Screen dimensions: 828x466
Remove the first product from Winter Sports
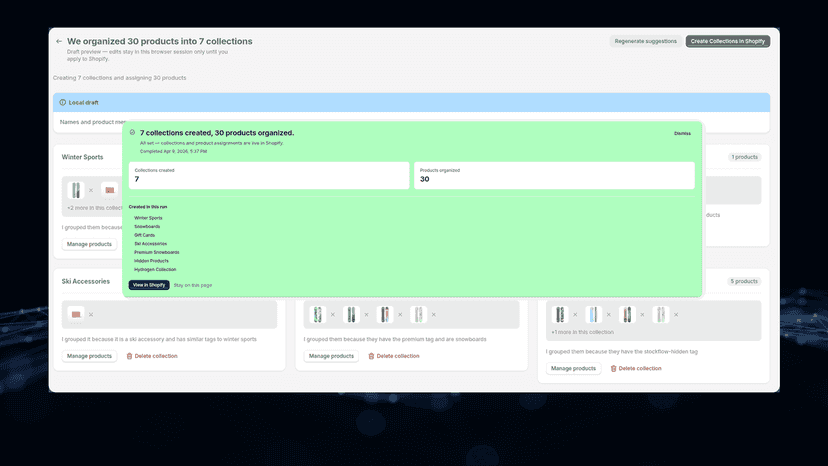pos(91,190)
